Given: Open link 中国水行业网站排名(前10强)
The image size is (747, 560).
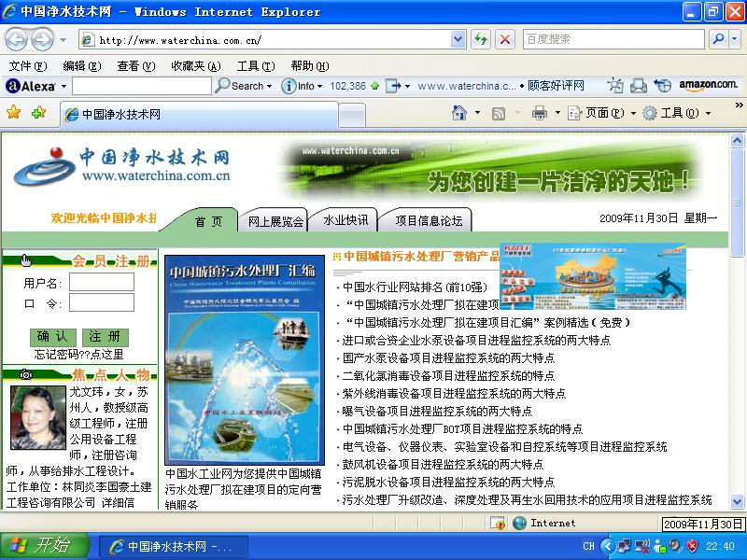Looking at the screenshot, I should coord(415,287).
